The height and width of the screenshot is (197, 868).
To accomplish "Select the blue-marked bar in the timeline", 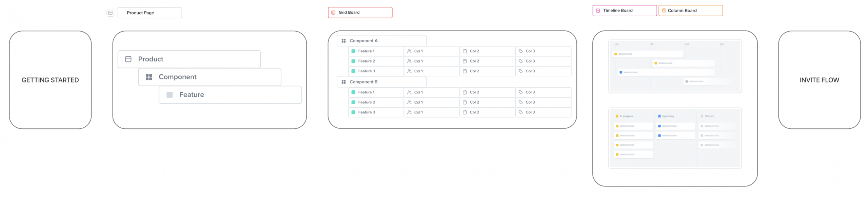I will (x=666, y=72).
